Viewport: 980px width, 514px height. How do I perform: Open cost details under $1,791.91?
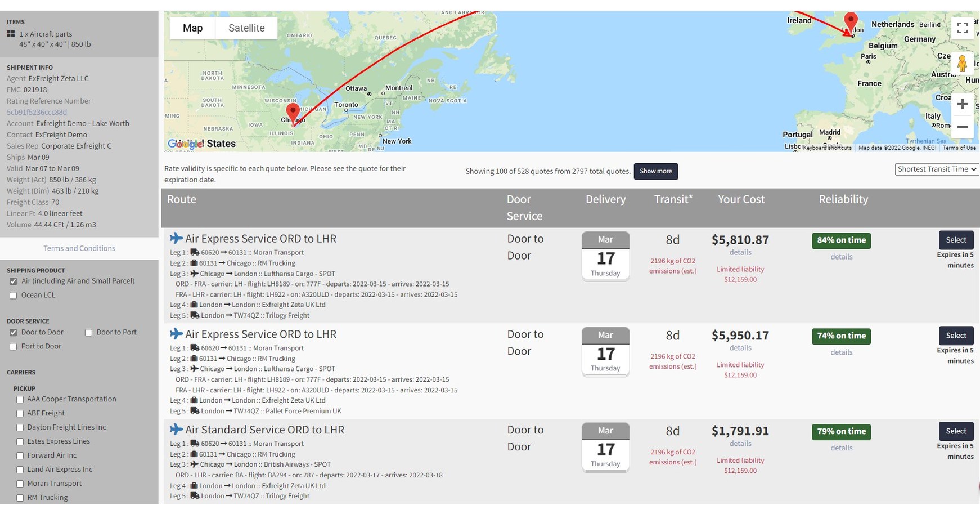point(740,444)
